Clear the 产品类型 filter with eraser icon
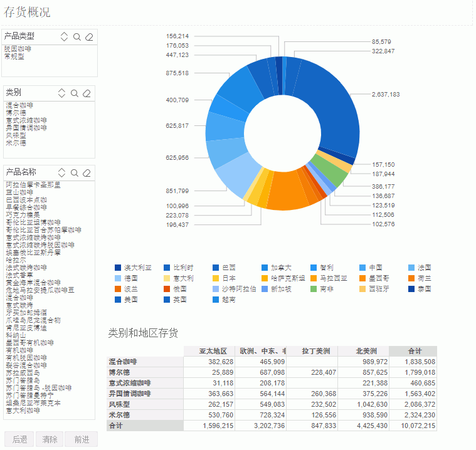476x450 pixels. (89, 37)
